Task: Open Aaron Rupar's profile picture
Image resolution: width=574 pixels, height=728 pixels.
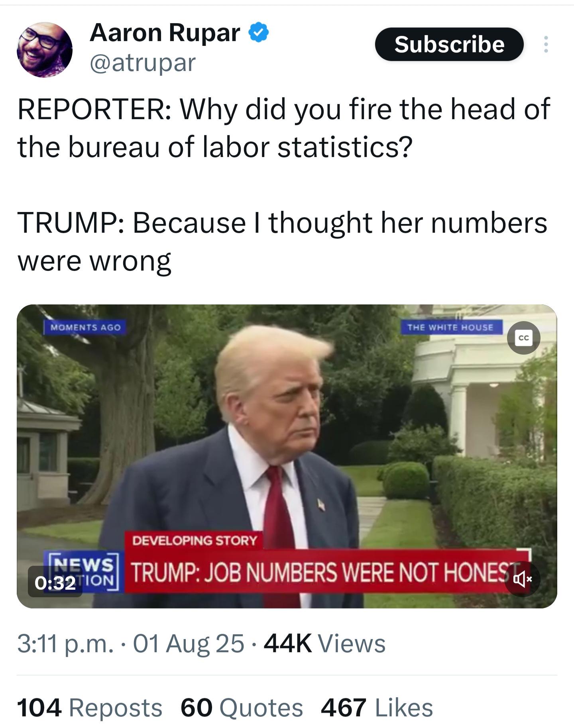Action: coord(45,49)
